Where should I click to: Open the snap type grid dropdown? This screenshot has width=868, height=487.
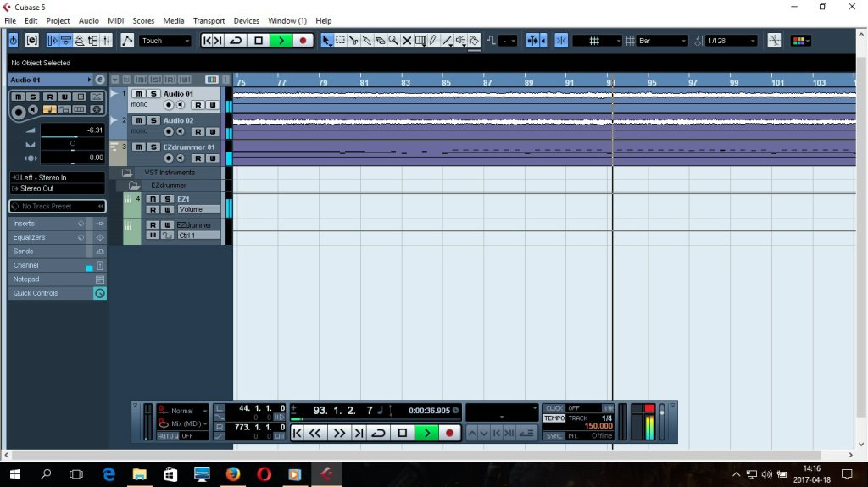[598, 41]
